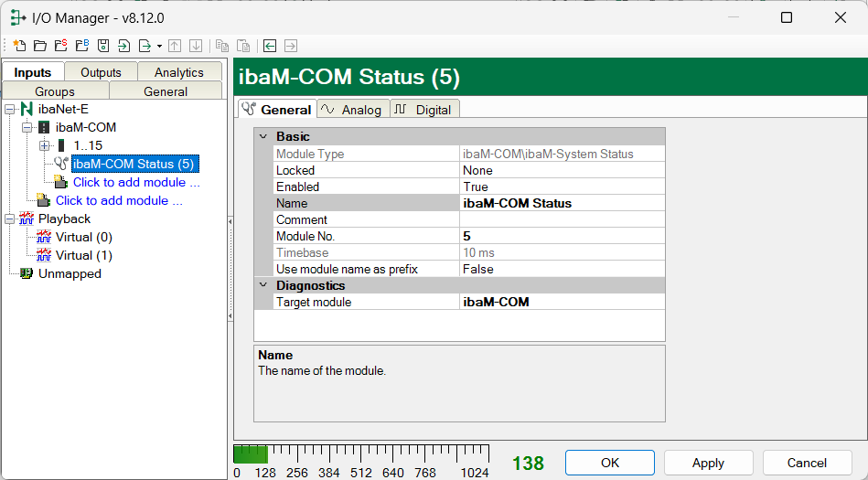Collapse the ibaM-COM tree node
868x480 pixels.
pyautogui.click(x=27, y=127)
